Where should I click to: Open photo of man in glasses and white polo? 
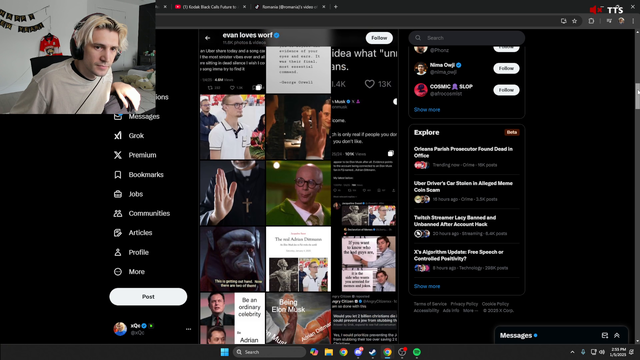click(x=232, y=127)
